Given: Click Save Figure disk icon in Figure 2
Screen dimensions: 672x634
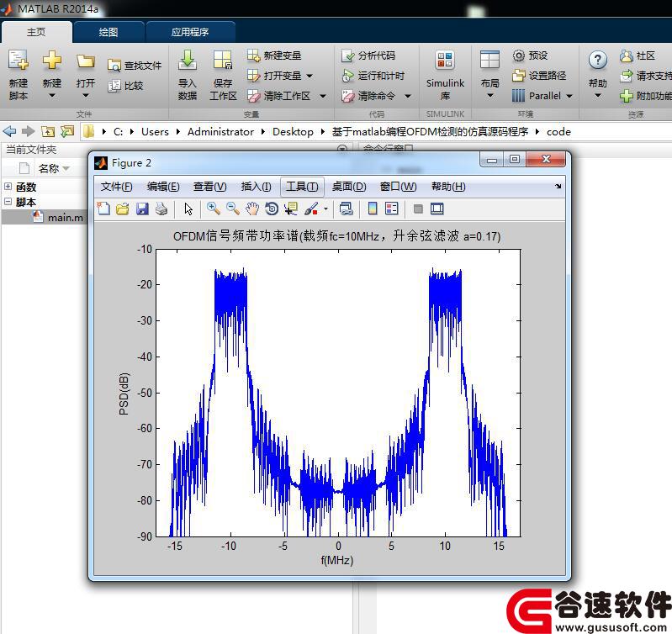Looking at the screenshot, I should click(142, 209).
